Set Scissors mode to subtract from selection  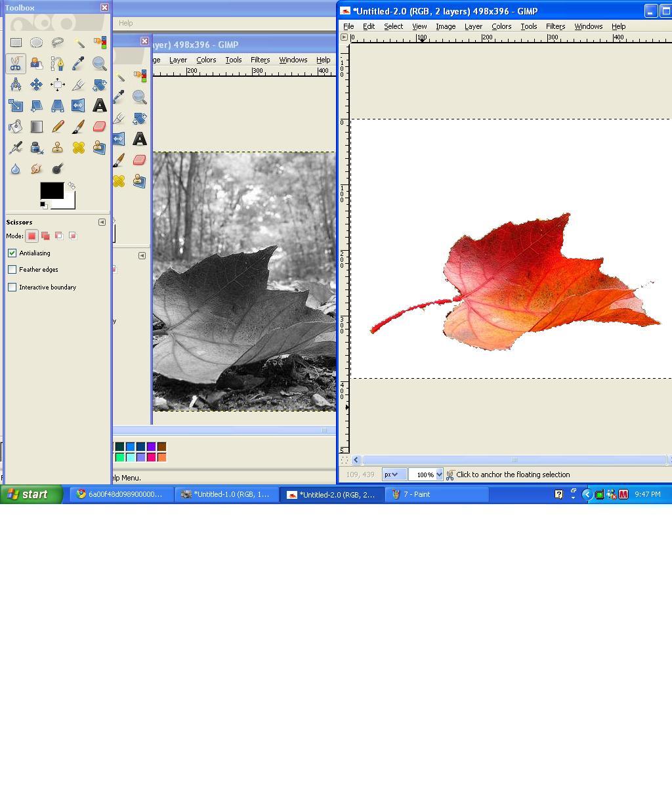59,236
